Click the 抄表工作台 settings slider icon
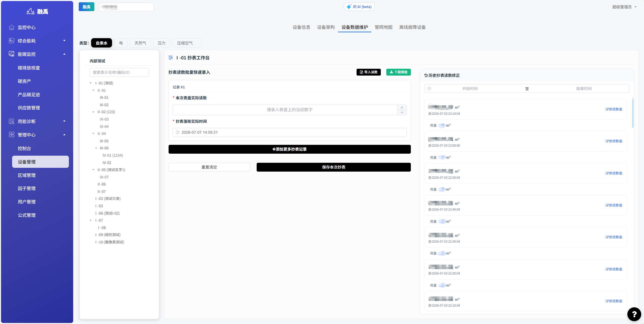Screen dimensions: 644x324 point(171,58)
